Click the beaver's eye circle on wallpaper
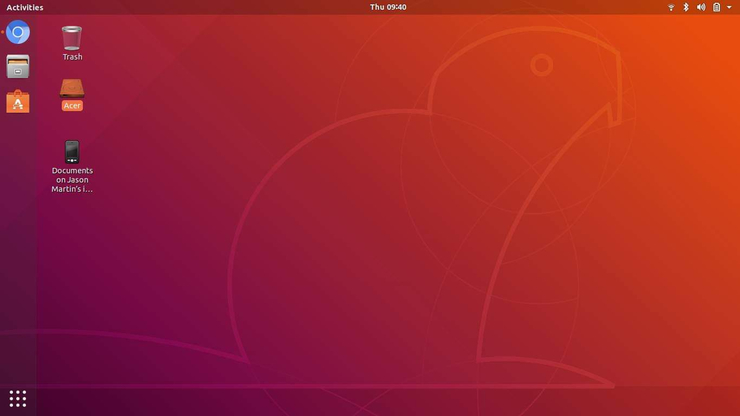 click(541, 65)
